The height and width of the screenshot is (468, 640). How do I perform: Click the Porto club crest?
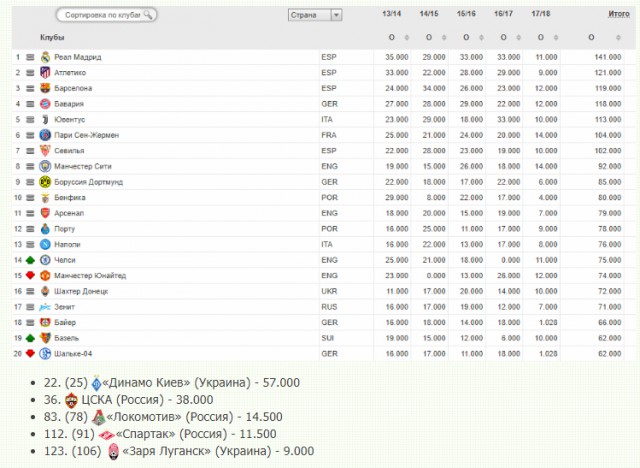(x=45, y=229)
